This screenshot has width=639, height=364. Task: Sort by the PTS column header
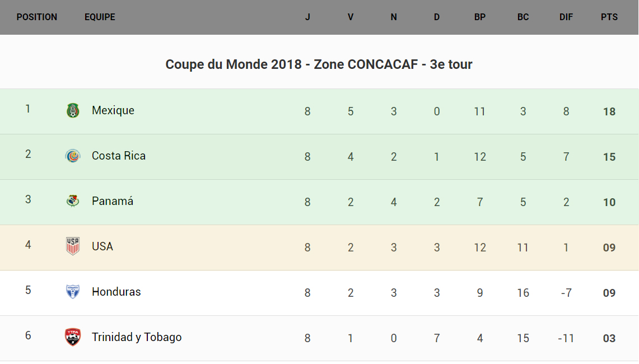609,17
